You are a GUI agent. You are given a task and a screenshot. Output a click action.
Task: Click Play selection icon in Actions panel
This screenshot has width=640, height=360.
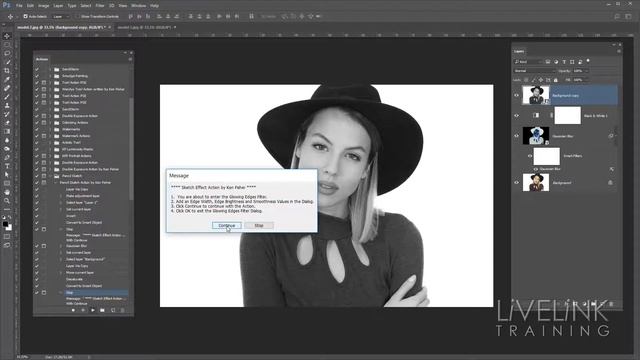click(x=93, y=310)
